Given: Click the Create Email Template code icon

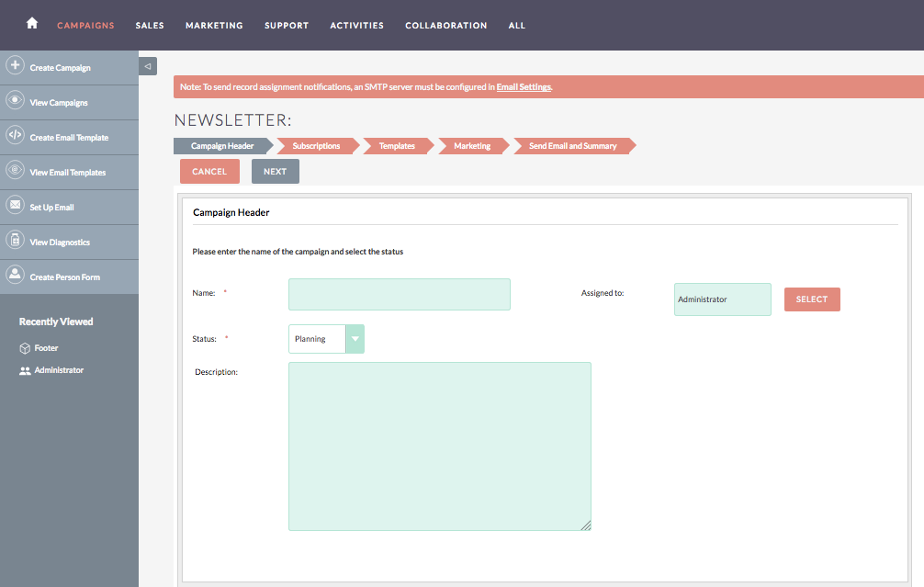Looking at the screenshot, I should tap(15, 136).
